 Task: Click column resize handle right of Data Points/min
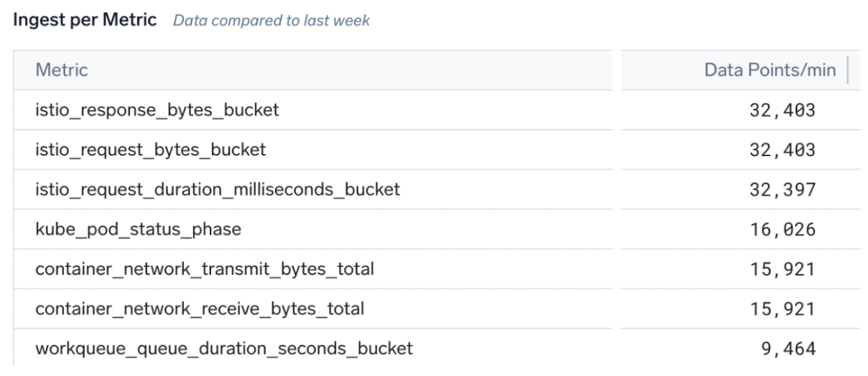coord(848,70)
